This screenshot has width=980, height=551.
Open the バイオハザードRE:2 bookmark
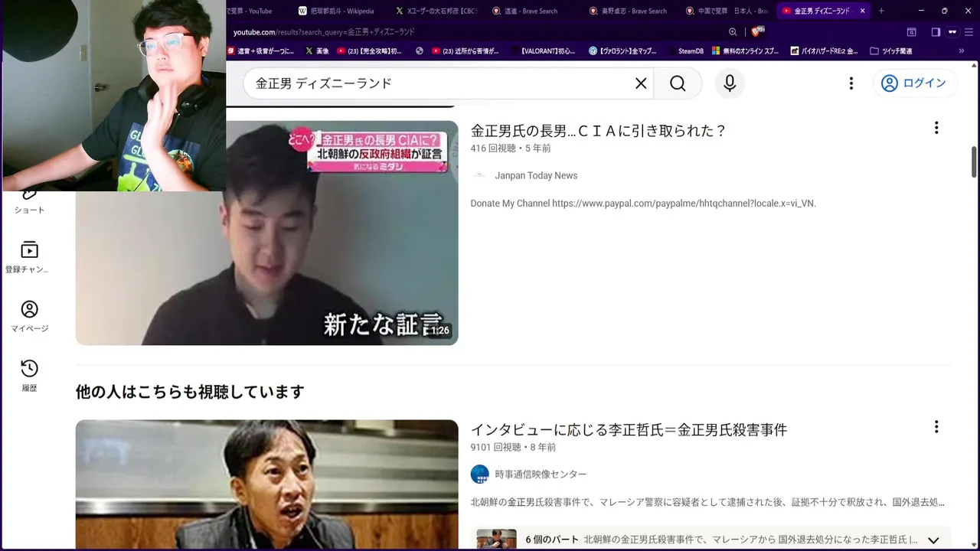(x=824, y=51)
